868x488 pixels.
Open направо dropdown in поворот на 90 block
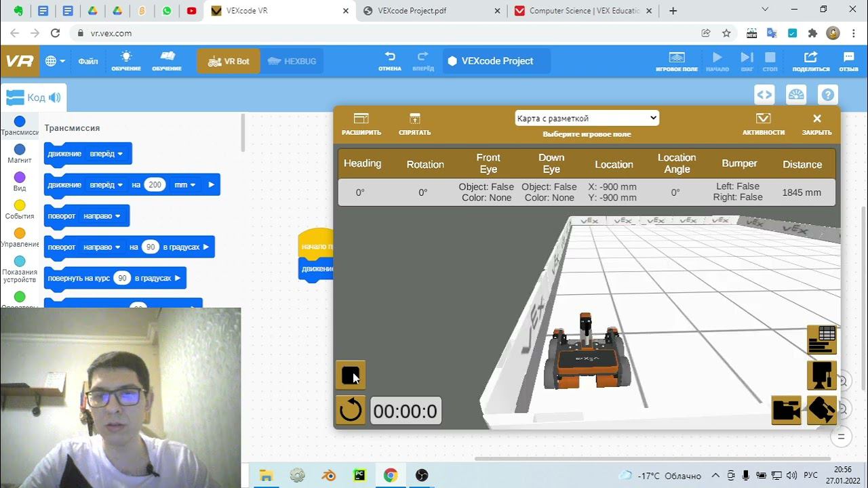tap(102, 247)
